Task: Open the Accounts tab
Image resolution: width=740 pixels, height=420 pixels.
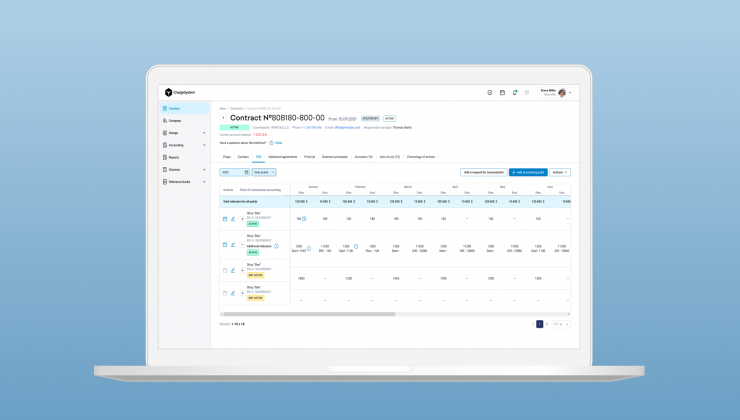Action: click(363, 157)
